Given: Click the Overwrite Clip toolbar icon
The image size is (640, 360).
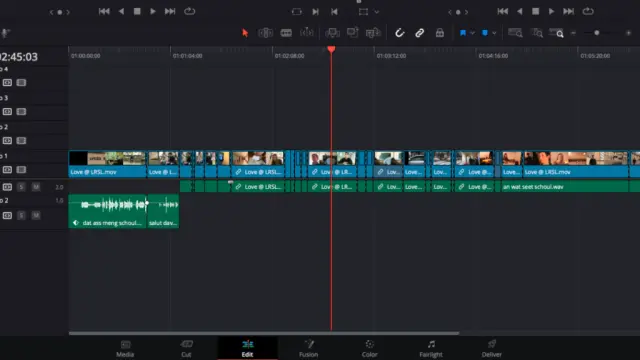Looking at the screenshot, I should [x=352, y=33].
